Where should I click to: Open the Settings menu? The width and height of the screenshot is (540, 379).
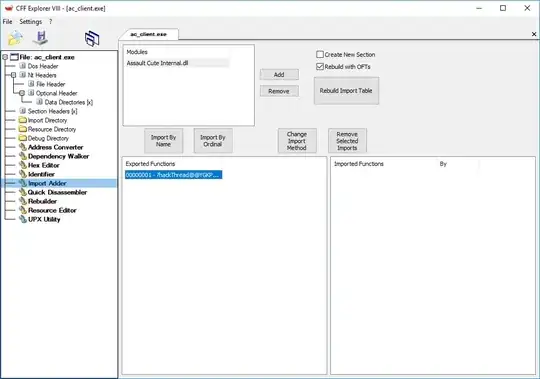coord(31,22)
